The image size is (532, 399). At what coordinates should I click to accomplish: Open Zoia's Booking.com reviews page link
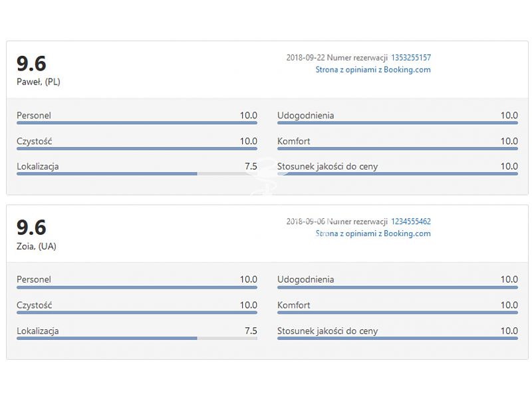click(373, 234)
